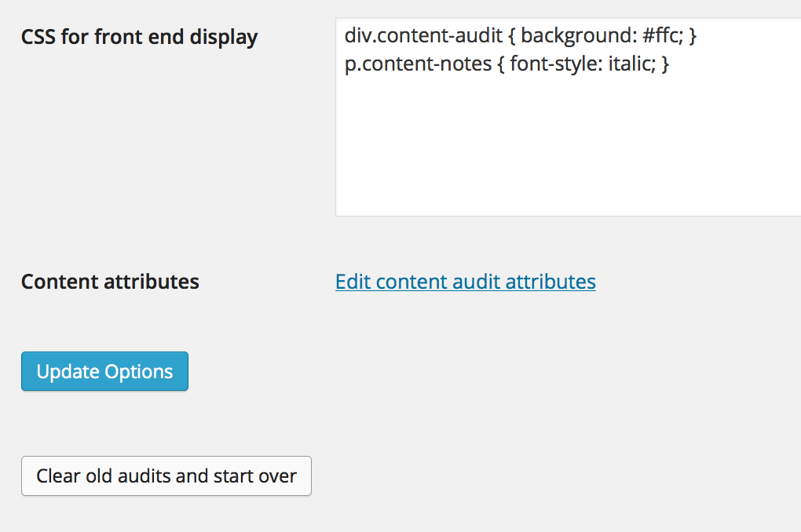
Task: Click the word Edit in the attributes link
Action: (x=353, y=282)
